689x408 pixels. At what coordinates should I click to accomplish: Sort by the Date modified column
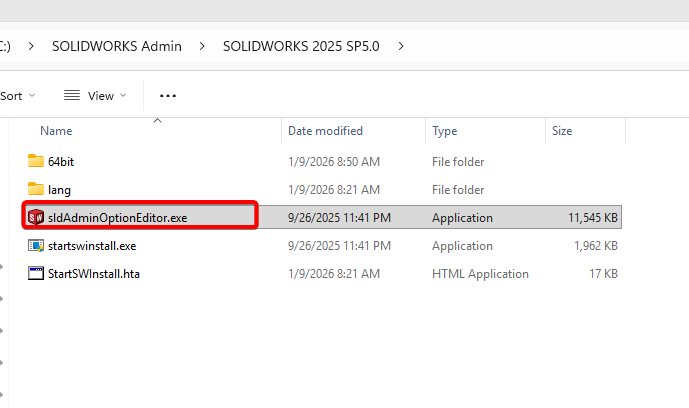point(325,131)
